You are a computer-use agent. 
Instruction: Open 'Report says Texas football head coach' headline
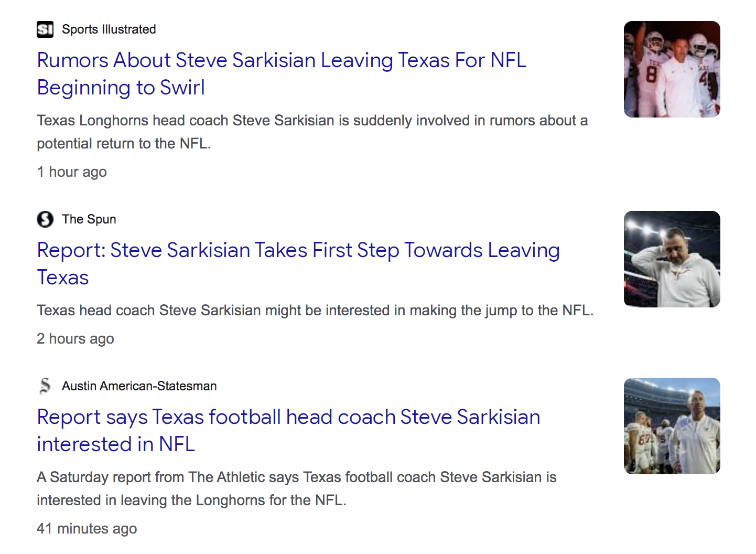click(x=288, y=418)
